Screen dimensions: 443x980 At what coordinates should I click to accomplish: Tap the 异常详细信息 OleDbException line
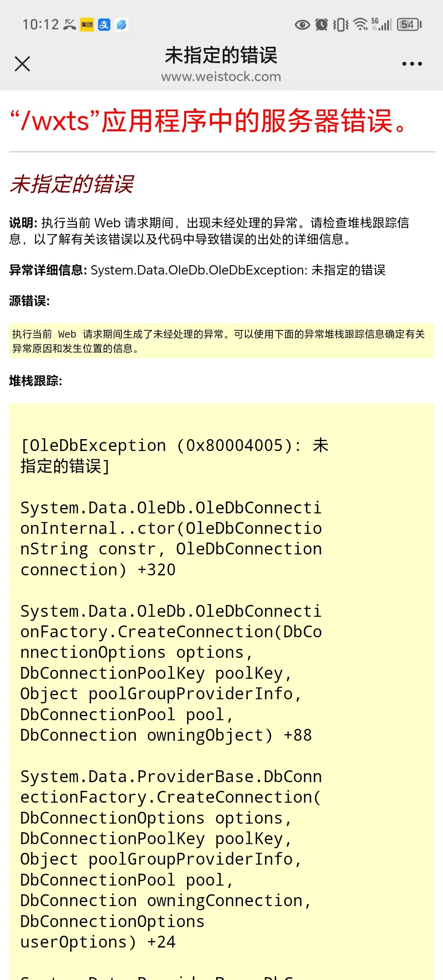click(x=197, y=270)
